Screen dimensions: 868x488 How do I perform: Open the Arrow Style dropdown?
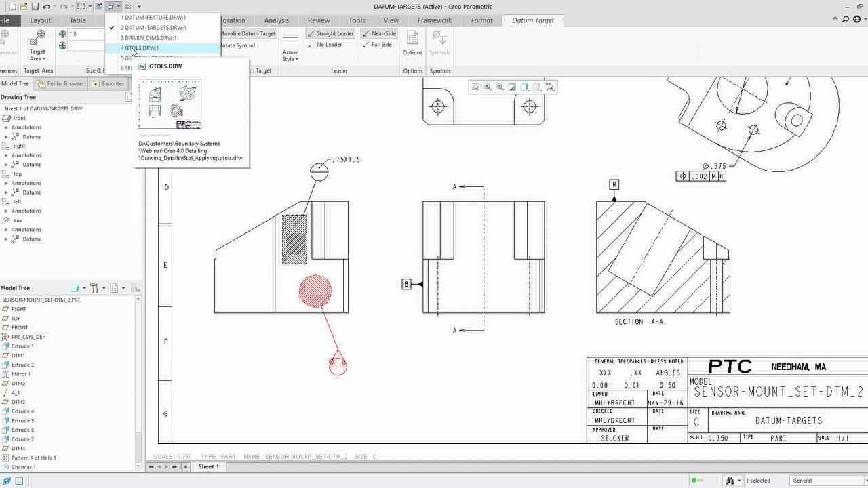(290, 56)
